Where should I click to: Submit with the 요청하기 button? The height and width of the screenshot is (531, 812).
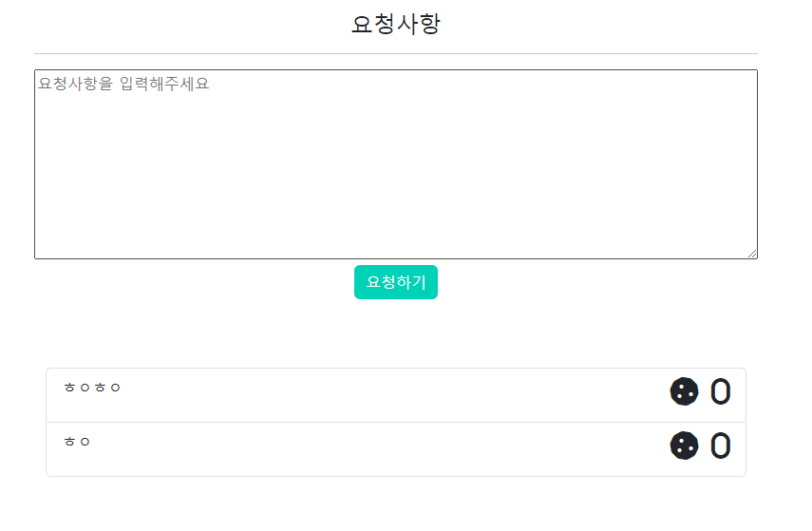(x=396, y=282)
